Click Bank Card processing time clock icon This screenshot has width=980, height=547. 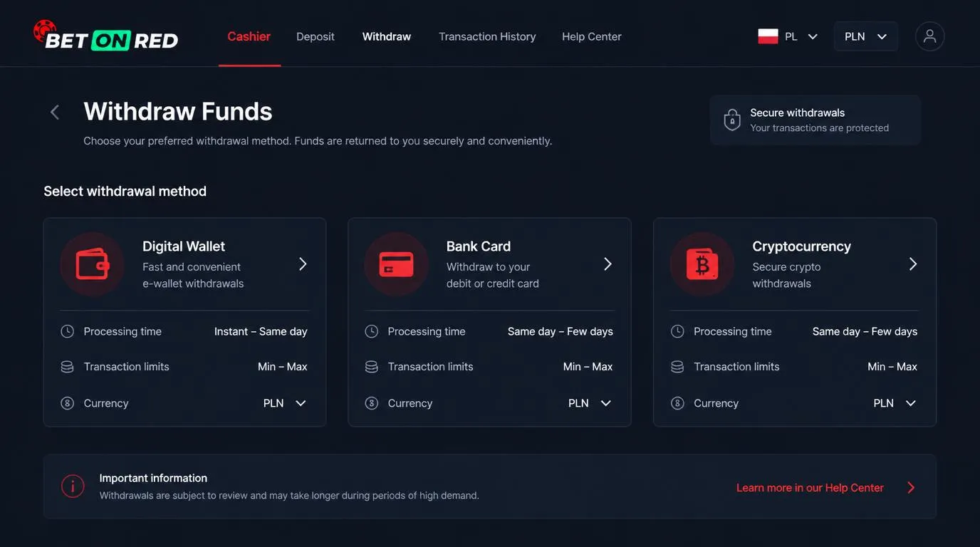[x=372, y=331]
